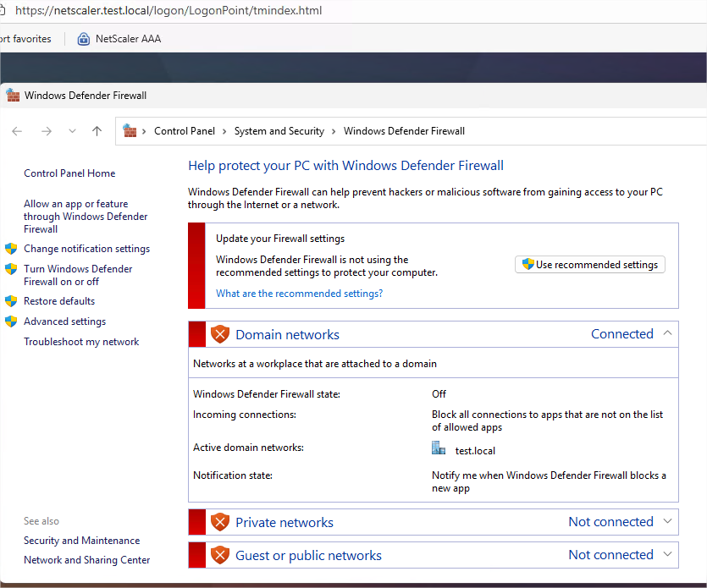
Task: Open the NetScaler AAA bookmark
Action: [119, 39]
